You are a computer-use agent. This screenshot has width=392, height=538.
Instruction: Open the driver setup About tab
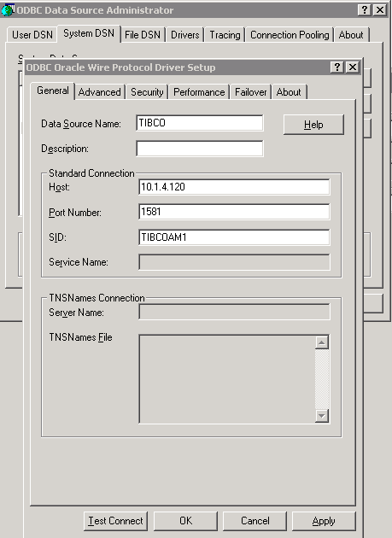[x=289, y=92]
